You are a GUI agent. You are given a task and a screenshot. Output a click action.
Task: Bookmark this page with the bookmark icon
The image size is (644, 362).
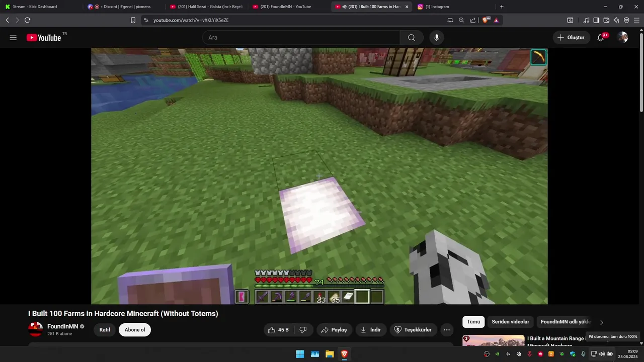pyautogui.click(x=133, y=20)
